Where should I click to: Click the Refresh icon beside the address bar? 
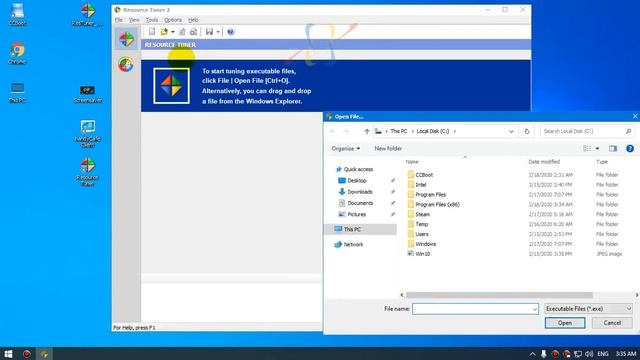[527, 131]
